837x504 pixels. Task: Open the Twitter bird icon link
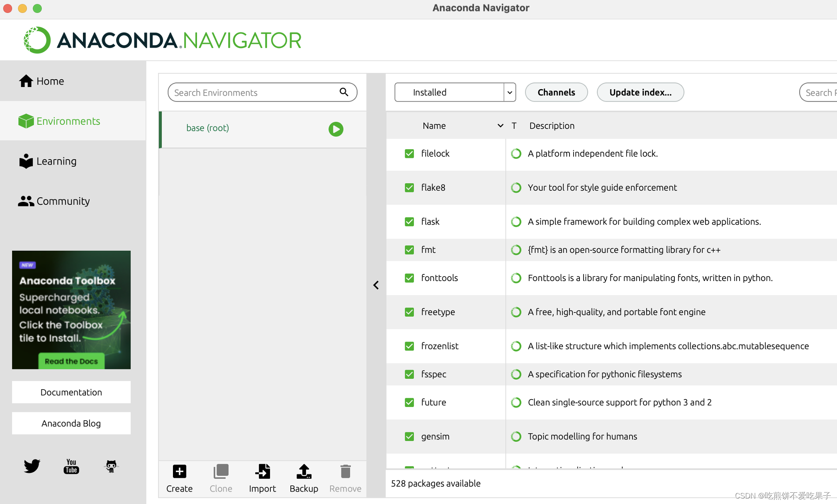(32, 466)
